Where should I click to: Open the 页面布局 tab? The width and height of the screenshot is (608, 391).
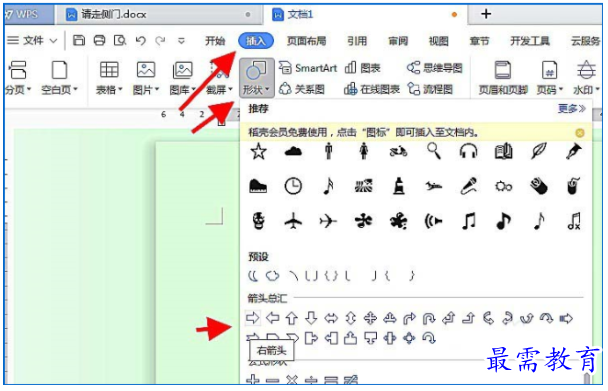pos(306,41)
